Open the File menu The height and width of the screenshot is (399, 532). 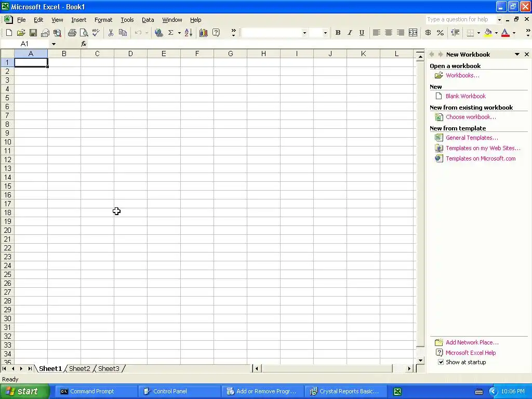21,20
